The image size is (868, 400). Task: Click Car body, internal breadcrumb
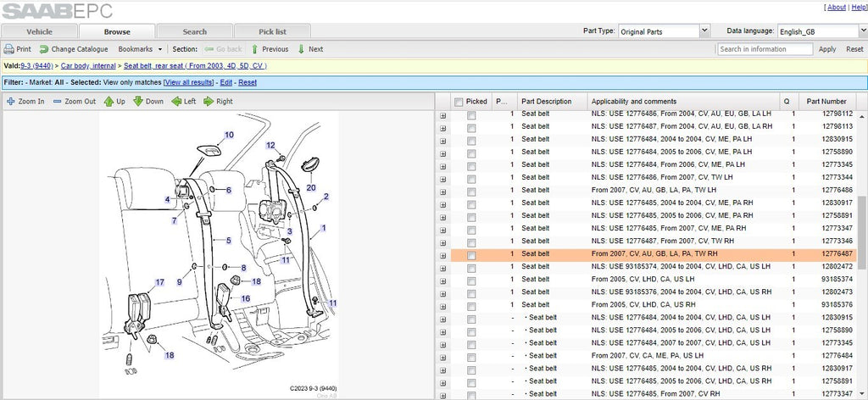(x=88, y=66)
